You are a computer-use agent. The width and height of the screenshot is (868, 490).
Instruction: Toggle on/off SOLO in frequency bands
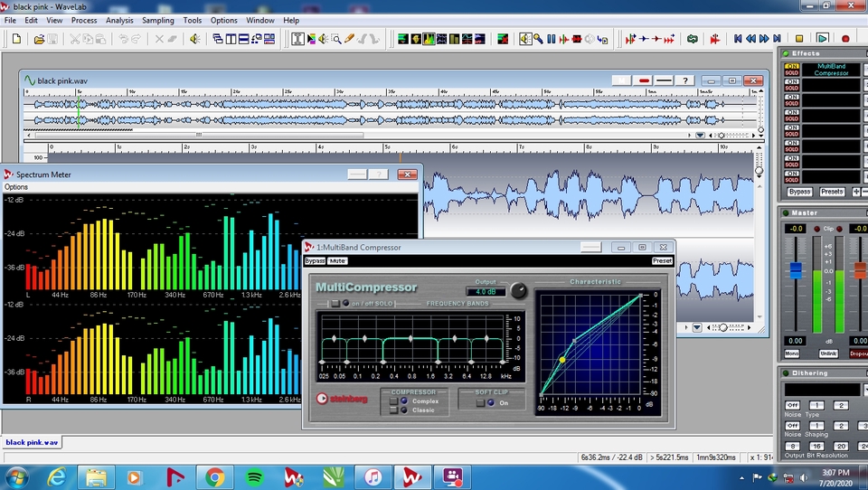pyautogui.click(x=335, y=304)
